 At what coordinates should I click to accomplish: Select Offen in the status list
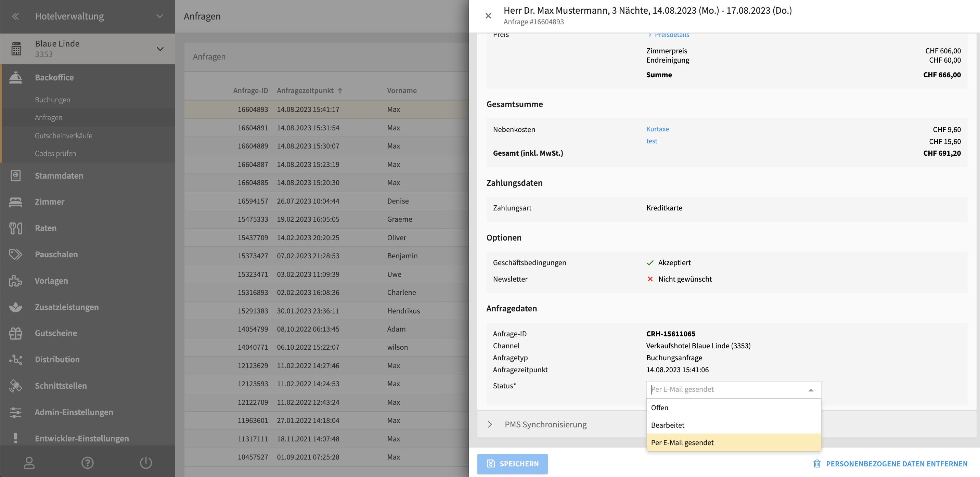734,408
